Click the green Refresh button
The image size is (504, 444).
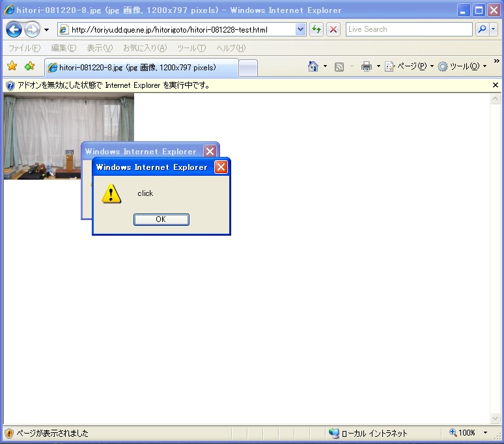(316, 29)
